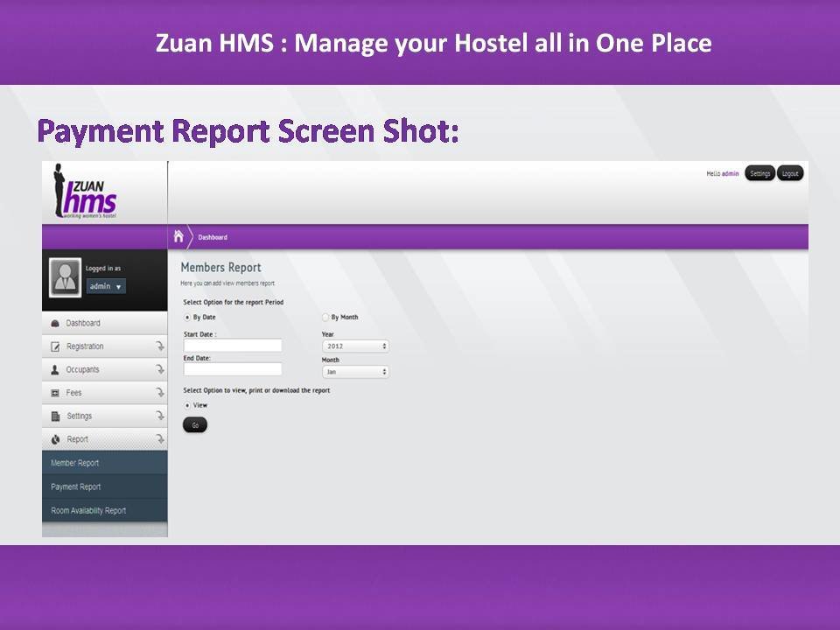This screenshot has height=630, width=840.
Task: Open the admin user dropdown
Action: click(x=106, y=286)
